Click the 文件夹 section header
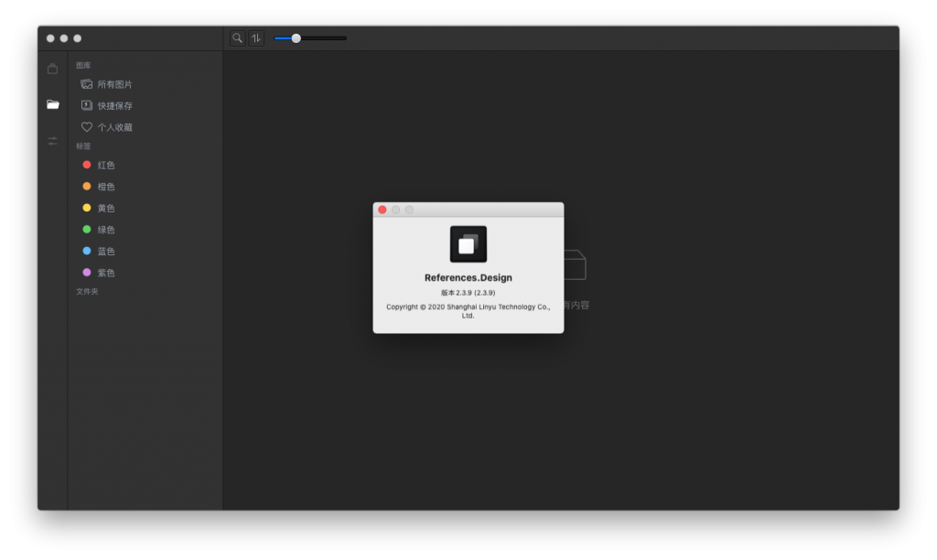The width and height of the screenshot is (937, 560). (x=87, y=292)
